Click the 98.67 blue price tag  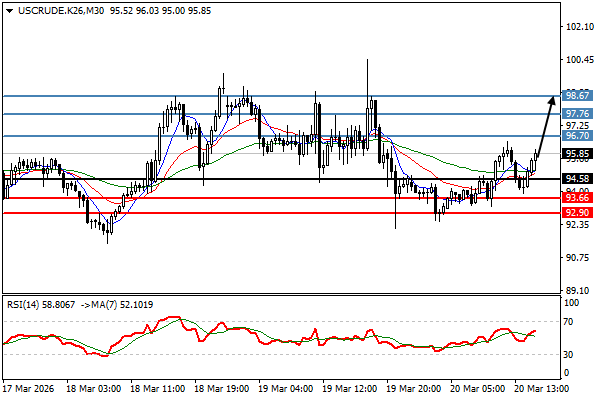(x=576, y=96)
